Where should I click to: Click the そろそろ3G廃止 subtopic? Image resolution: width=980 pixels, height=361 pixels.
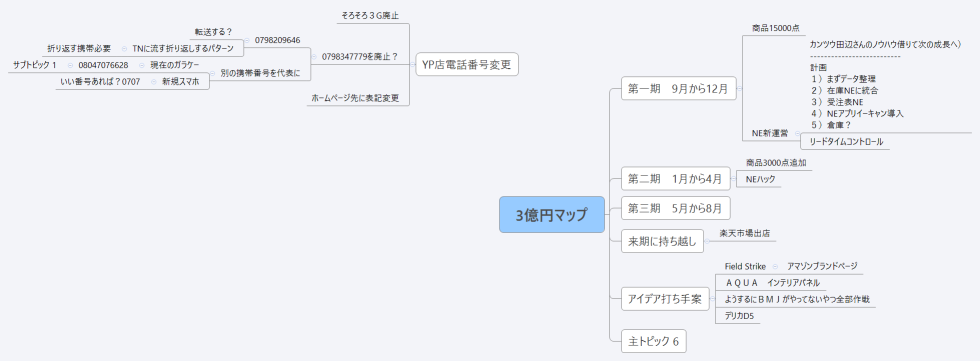370,16
